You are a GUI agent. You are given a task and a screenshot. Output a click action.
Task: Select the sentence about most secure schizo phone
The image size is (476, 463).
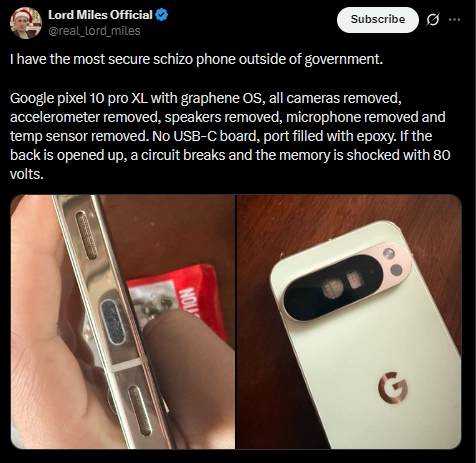coord(196,59)
